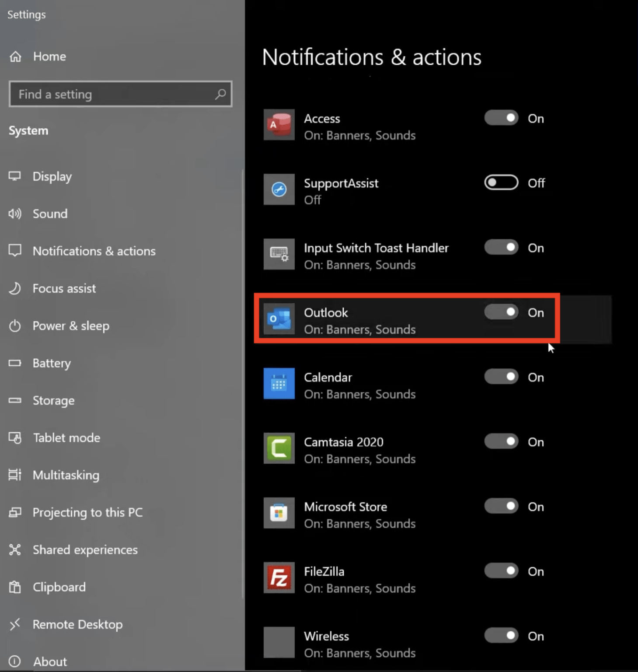Click the Access app icon
Viewport: 638px width, 672px height.
coord(279,125)
